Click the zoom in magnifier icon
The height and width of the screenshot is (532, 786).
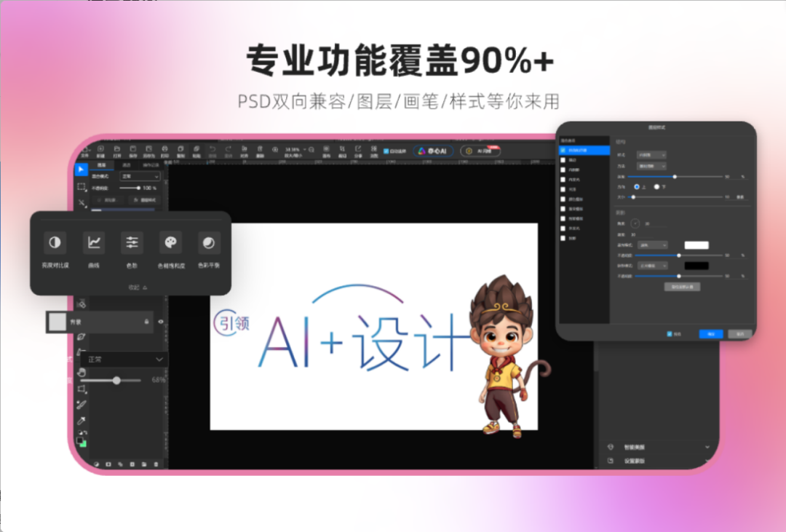[x=275, y=149]
